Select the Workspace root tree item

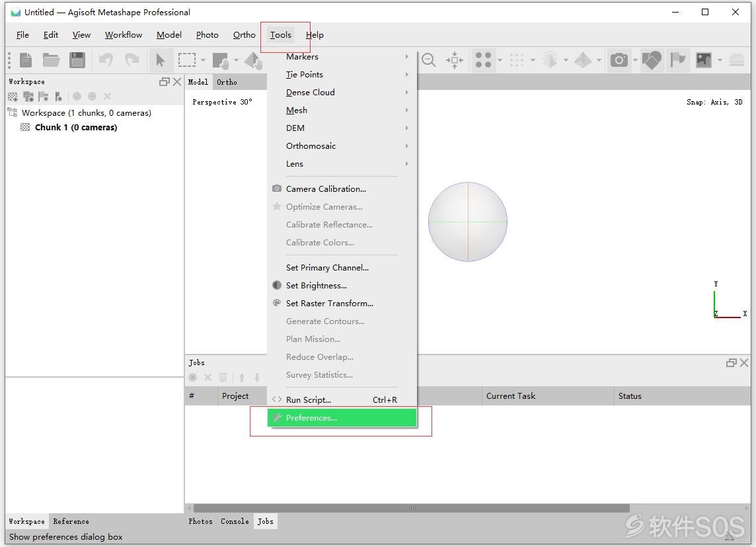pos(87,113)
